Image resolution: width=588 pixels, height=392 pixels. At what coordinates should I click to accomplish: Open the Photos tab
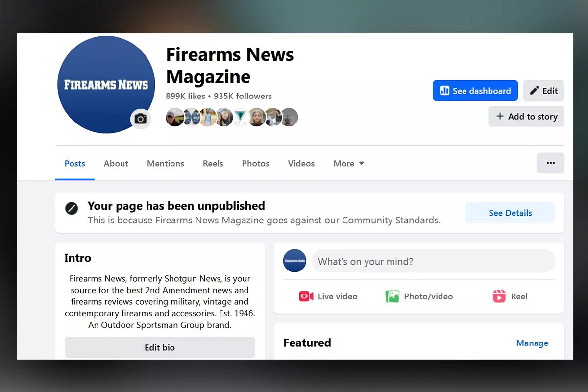coord(256,164)
